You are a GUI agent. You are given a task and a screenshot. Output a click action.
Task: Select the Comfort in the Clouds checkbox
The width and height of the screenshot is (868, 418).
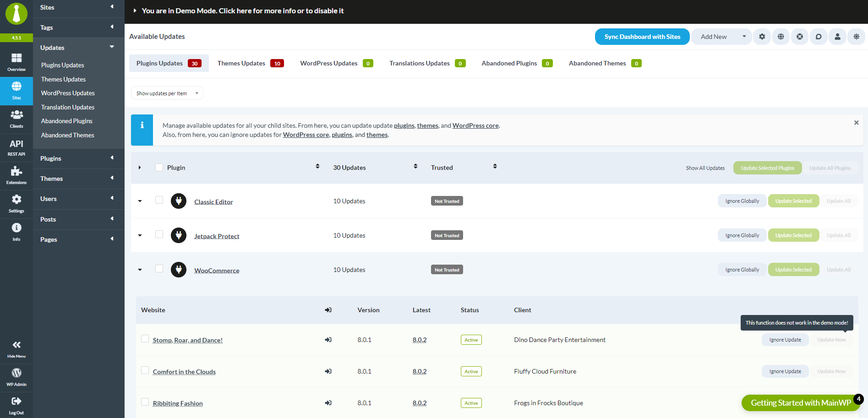(x=145, y=370)
